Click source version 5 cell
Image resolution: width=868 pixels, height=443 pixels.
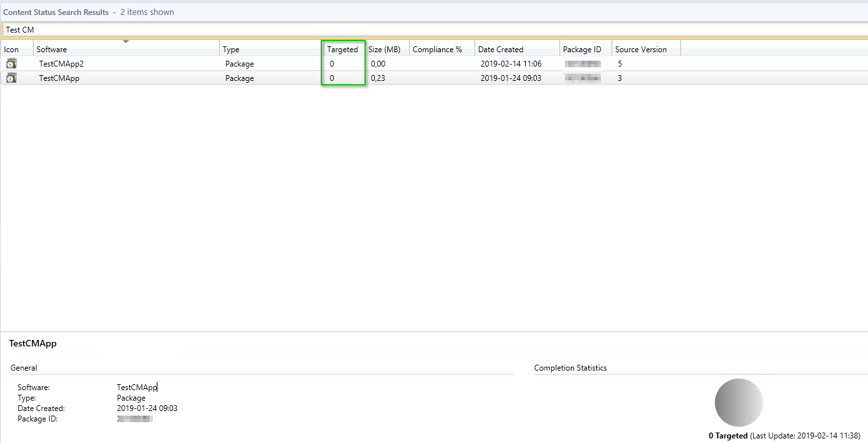pyautogui.click(x=620, y=64)
